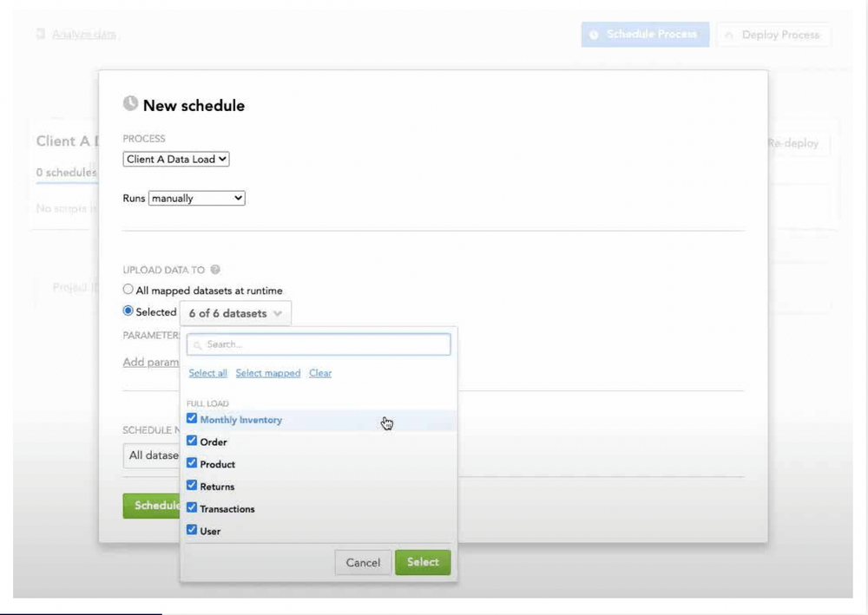Uncheck the User dataset
The height and width of the screenshot is (615, 868).
click(x=192, y=531)
